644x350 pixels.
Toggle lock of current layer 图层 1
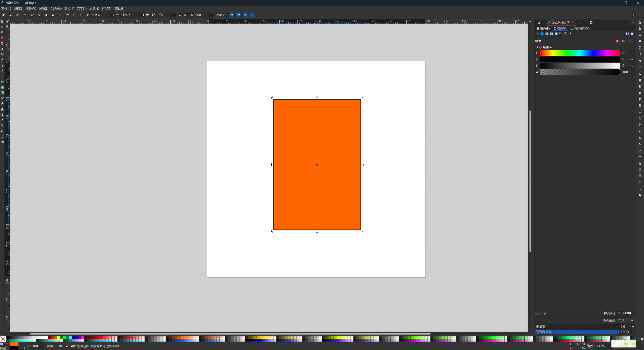(67, 346)
